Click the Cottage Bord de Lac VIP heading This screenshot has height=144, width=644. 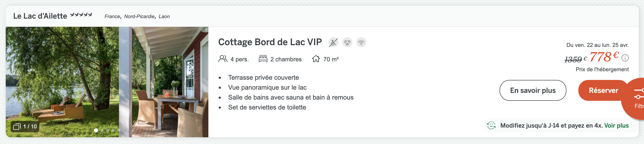coord(270,42)
